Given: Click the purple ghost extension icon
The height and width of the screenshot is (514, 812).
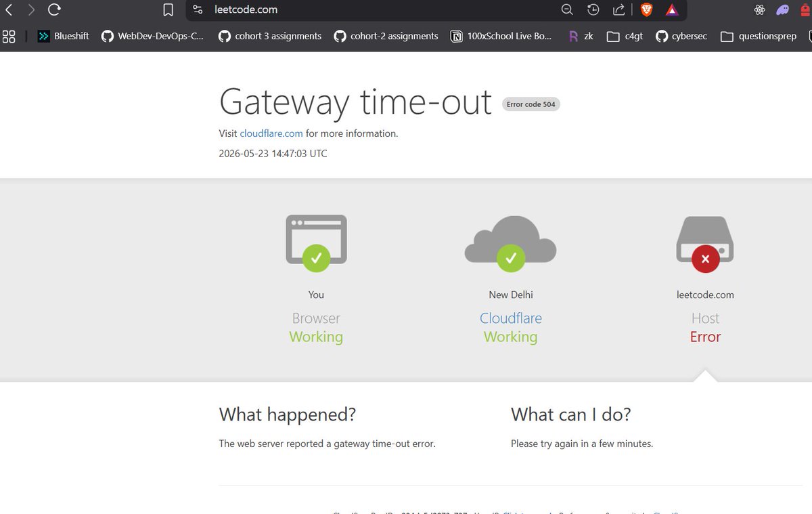Looking at the screenshot, I should [782, 9].
